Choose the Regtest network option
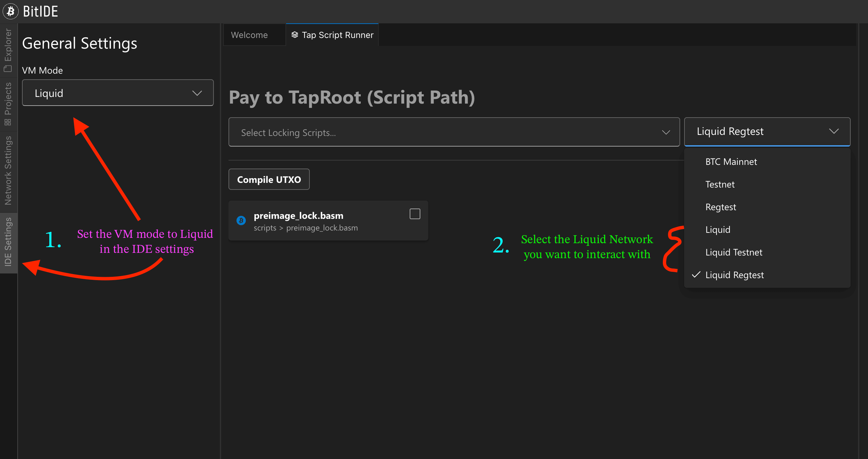Viewport: 868px width, 459px height. (x=767, y=207)
